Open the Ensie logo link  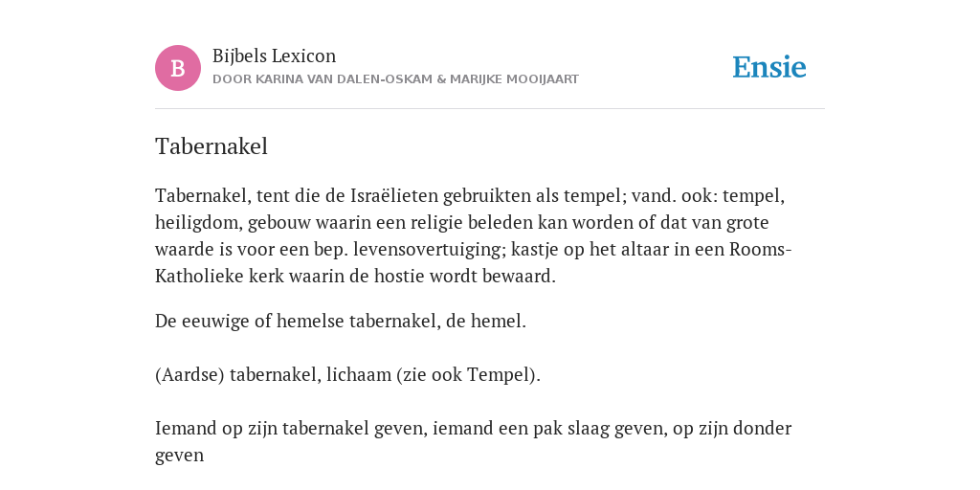click(x=769, y=68)
